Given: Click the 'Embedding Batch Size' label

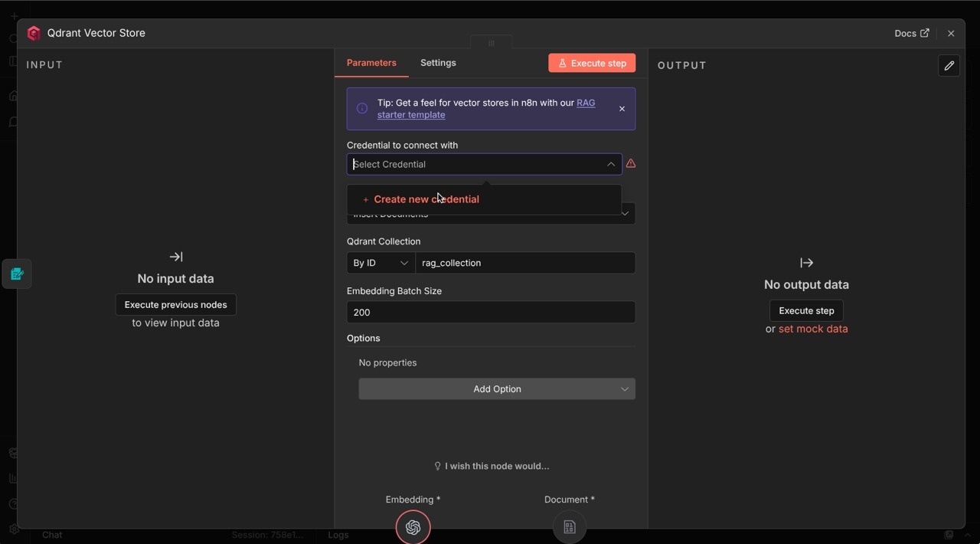Looking at the screenshot, I should (x=394, y=291).
